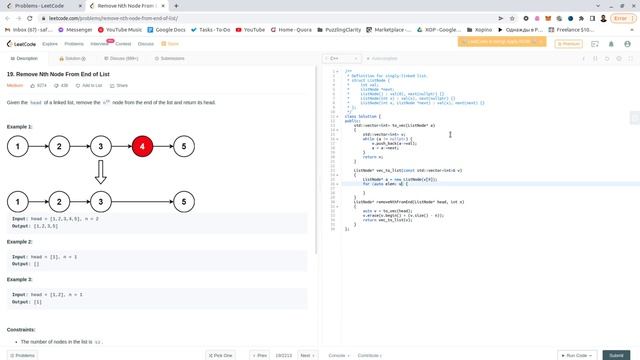Enter fullscreen editor mode icon
Image resolution: width=640 pixels, height=360 pixels.
click(x=631, y=59)
